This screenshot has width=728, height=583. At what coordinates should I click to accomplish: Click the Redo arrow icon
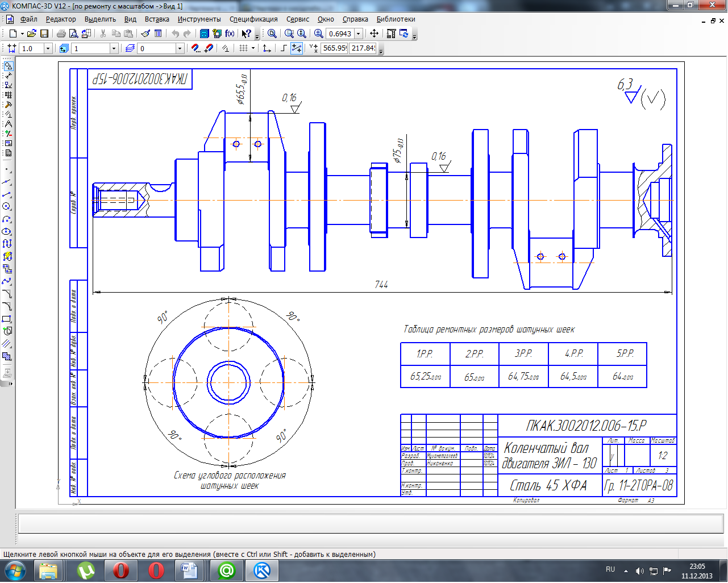[187, 34]
